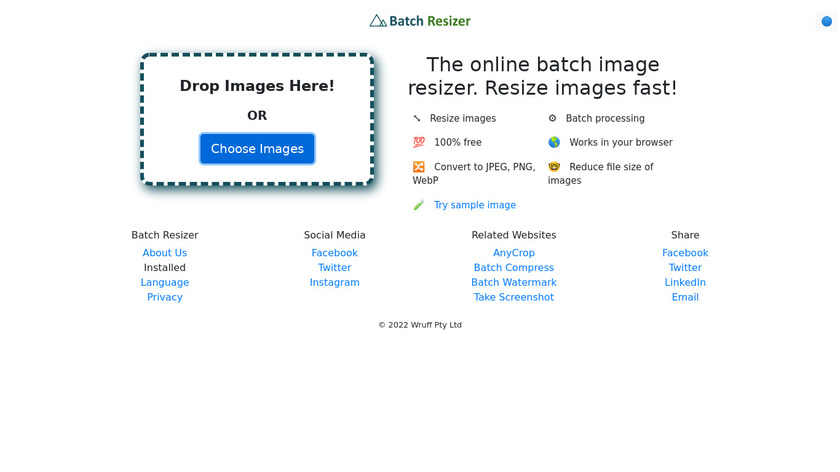Click the OR text in the drop zone
The image size is (840, 472).
click(257, 115)
